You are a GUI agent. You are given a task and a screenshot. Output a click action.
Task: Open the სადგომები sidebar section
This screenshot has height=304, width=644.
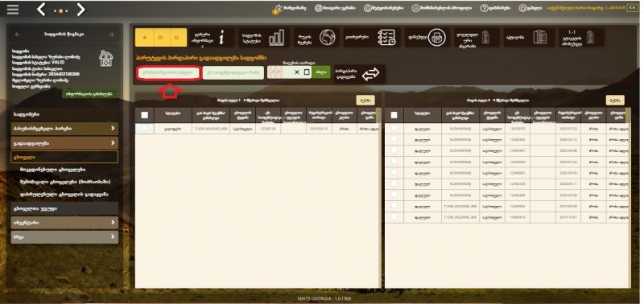pyautogui.click(x=64, y=114)
